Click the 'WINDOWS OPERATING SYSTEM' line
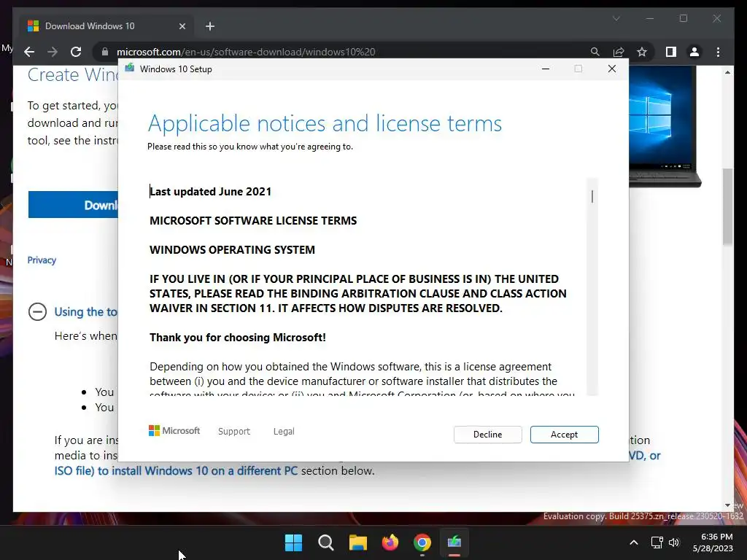747x560 pixels. coord(232,250)
